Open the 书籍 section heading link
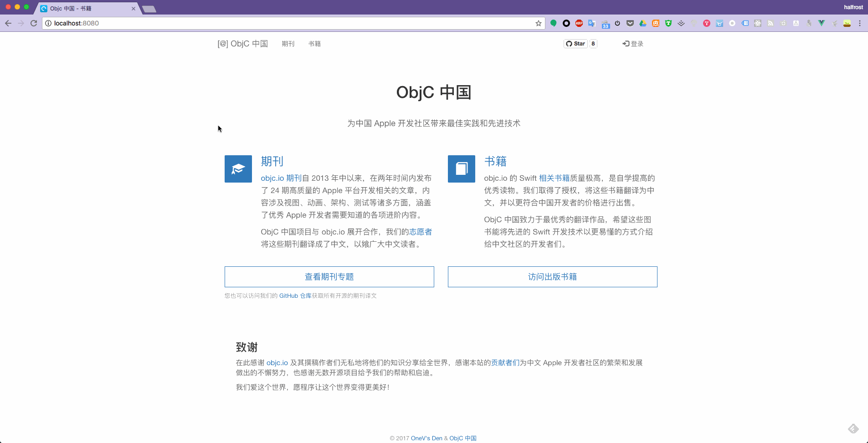868x443 pixels. 495,161
